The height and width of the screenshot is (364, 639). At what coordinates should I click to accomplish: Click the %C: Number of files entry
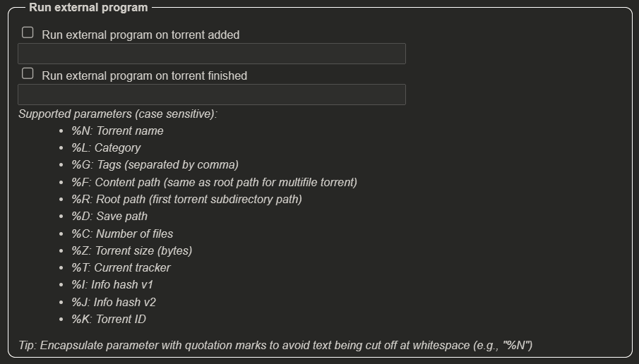(122, 233)
